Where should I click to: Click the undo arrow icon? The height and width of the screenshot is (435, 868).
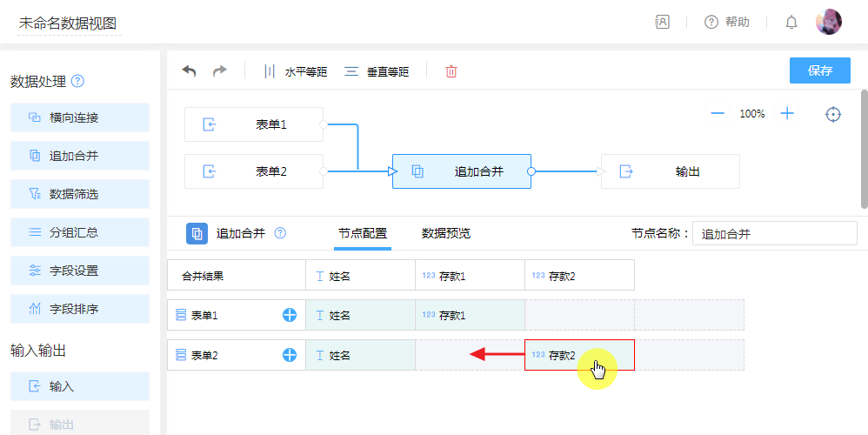(x=189, y=71)
